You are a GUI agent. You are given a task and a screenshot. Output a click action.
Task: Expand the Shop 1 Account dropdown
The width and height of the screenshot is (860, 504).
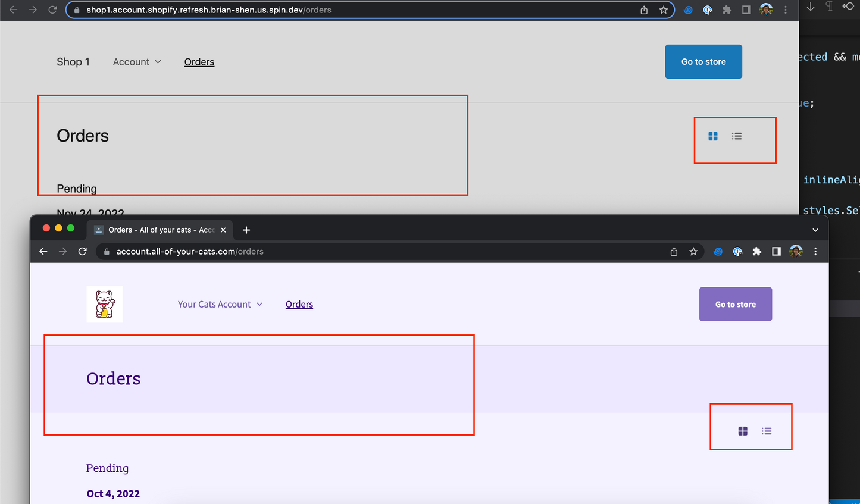[x=137, y=62]
